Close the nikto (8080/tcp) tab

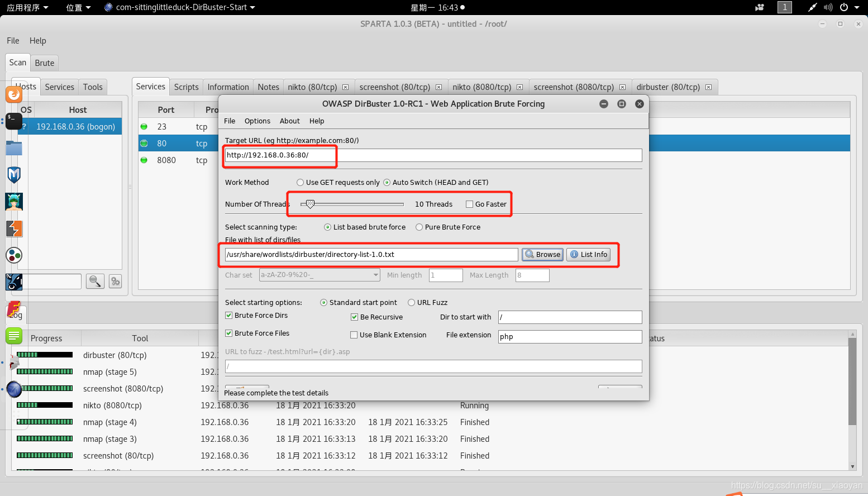[x=520, y=87]
